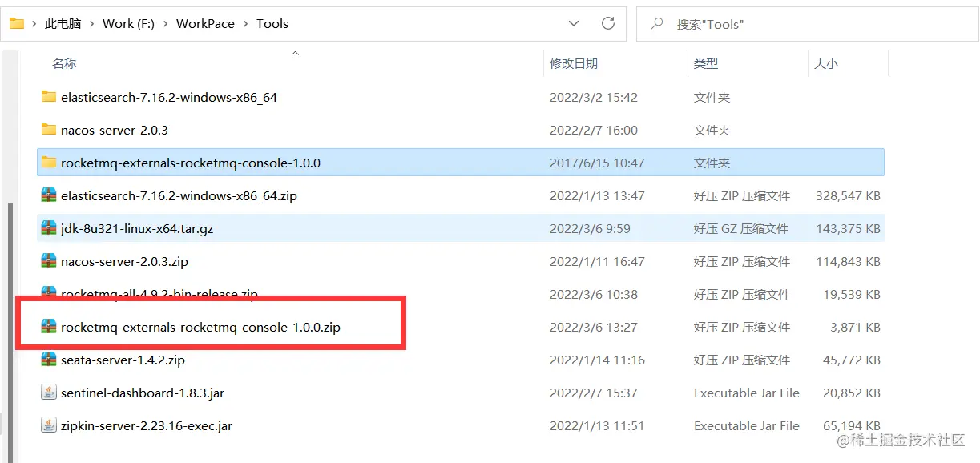Click the 搜索"Tools" search field

pos(807,24)
